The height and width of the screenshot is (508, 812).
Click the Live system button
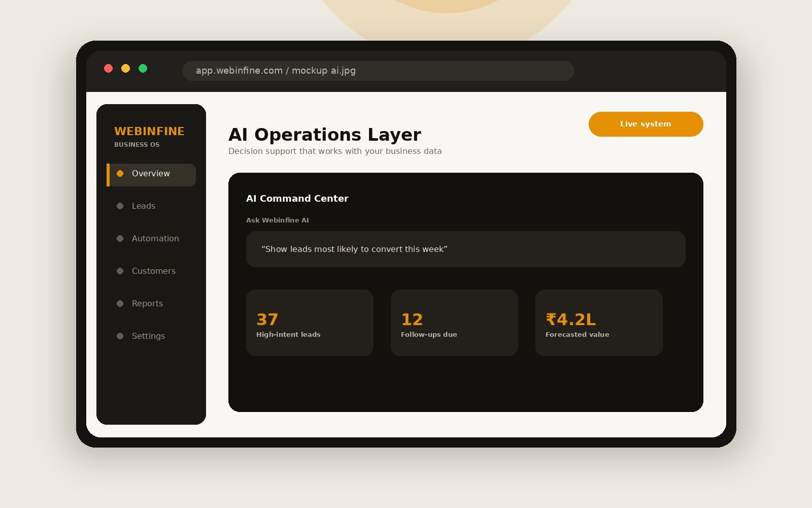click(646, 124)
